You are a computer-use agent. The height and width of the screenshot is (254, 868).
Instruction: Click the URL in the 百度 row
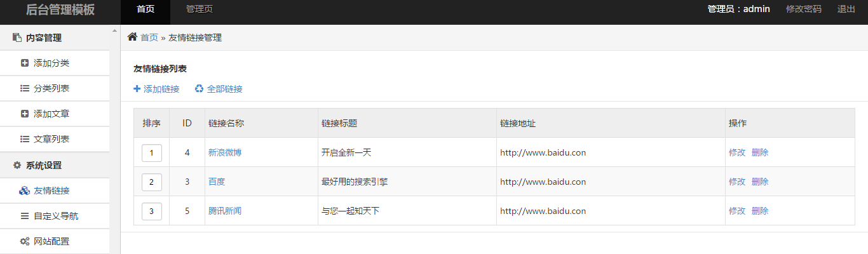tap(543, 182)
